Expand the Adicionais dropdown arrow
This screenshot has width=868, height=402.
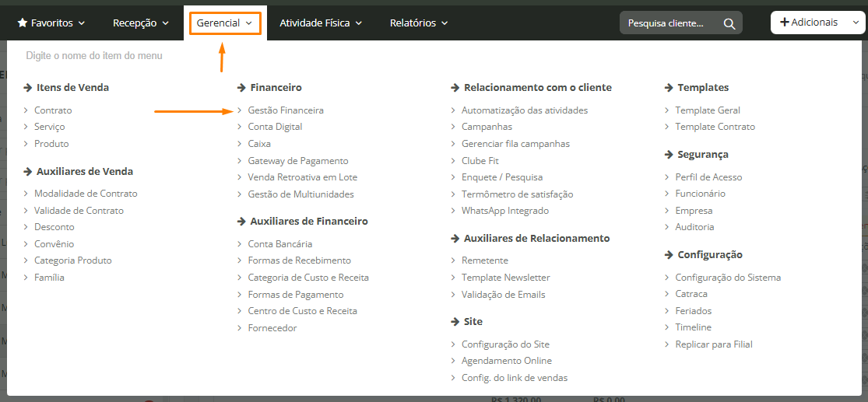point(857,23)
